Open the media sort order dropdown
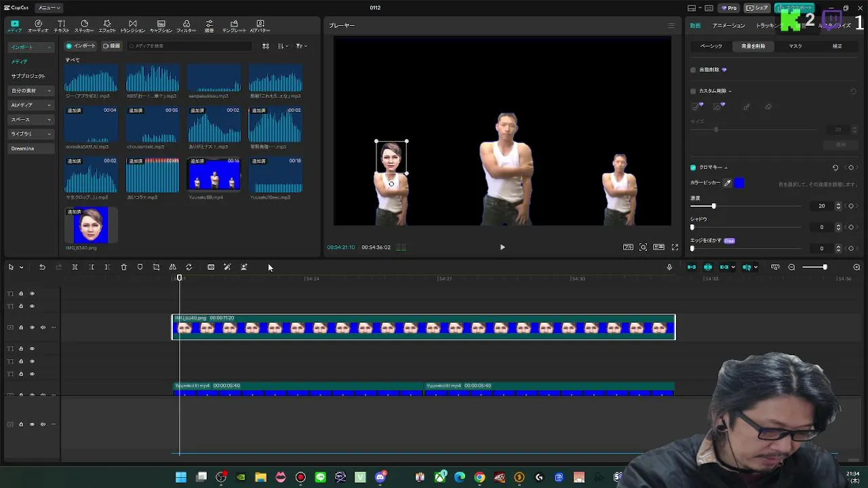The height and width of the screenshot is (488, 868). coord(283,46)
